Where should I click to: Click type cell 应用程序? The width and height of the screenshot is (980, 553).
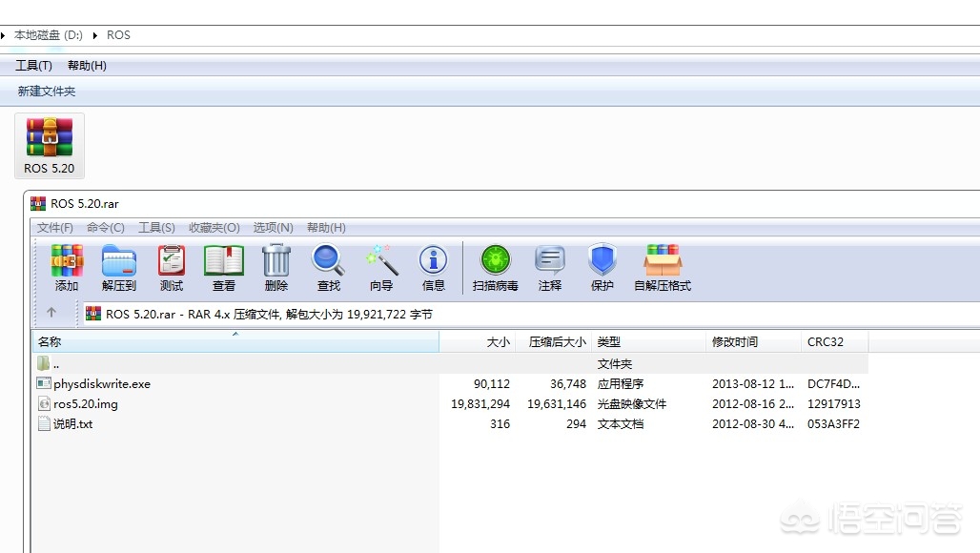click(620, 383)
